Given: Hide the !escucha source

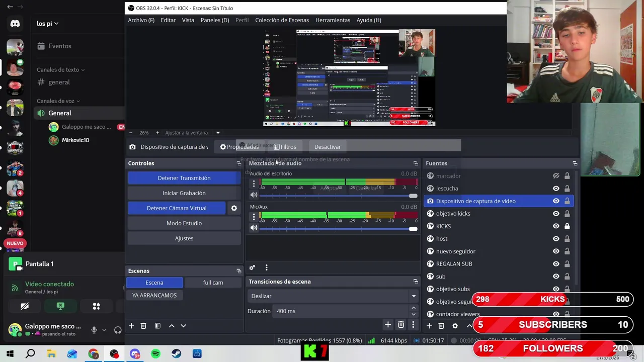Looking at the screenshot, I should point(556,189).
